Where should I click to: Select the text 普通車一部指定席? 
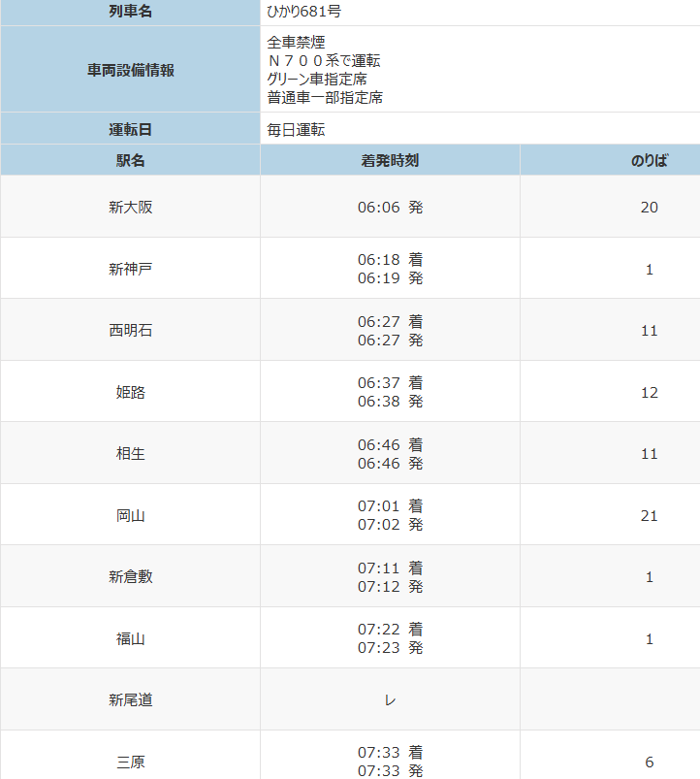pyautogui.click(x=325, y=97)
